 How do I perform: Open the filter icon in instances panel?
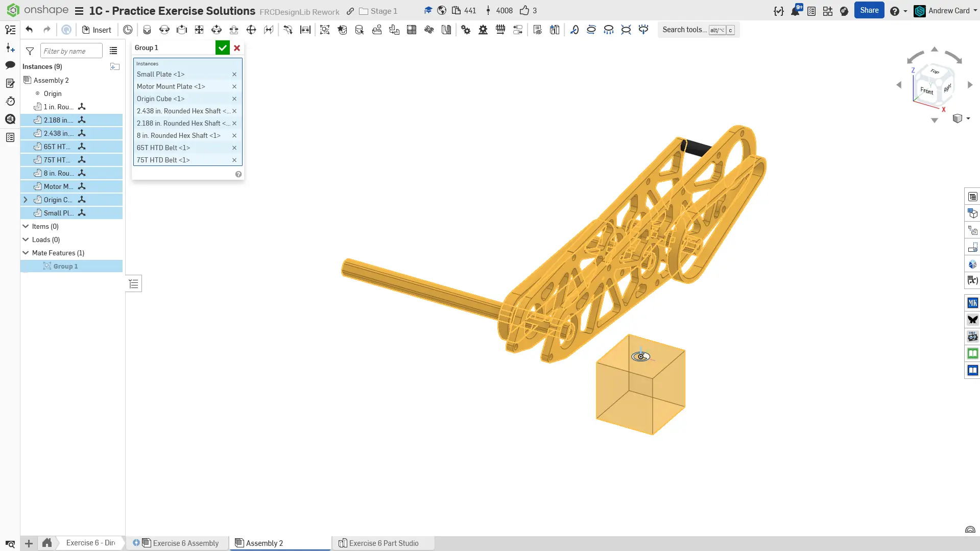pos(30,51)
